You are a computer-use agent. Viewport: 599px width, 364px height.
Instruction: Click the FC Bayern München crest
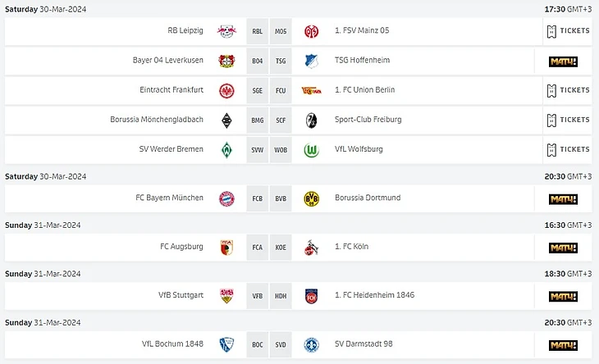point(226,198)
